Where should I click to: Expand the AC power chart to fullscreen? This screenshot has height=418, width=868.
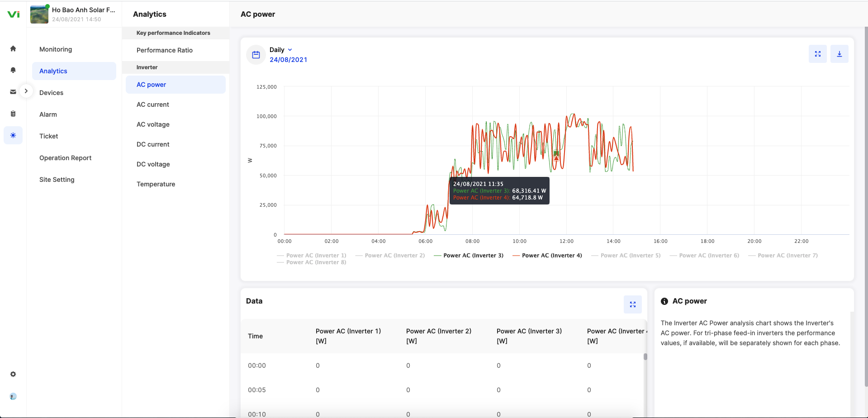click(817, 54)
